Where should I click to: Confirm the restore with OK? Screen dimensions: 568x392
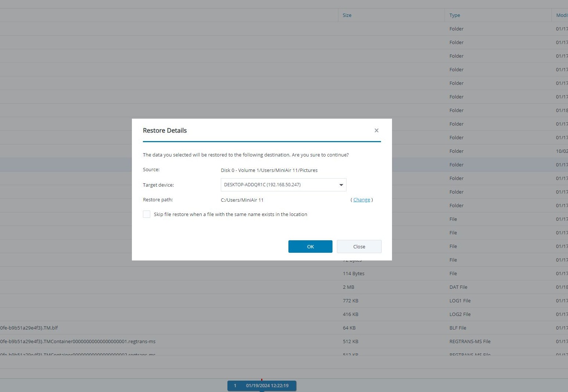tap(310, 247)
